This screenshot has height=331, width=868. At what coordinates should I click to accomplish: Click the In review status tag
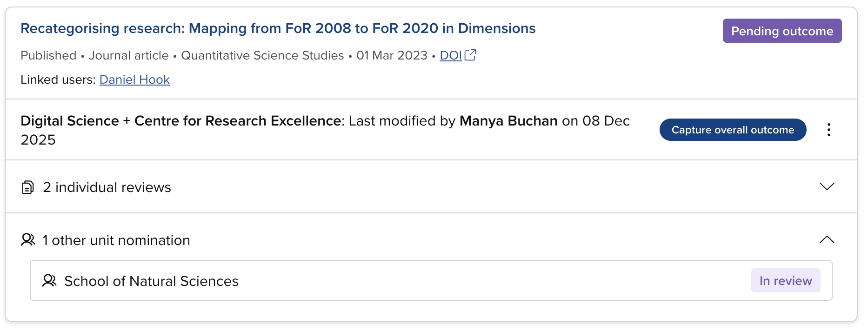click(785, 281)
